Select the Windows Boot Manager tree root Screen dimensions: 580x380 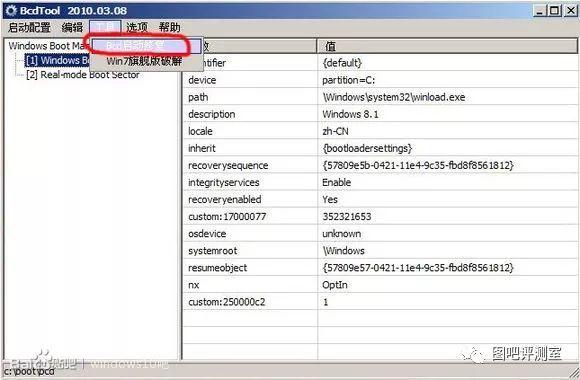coord(47,46)
